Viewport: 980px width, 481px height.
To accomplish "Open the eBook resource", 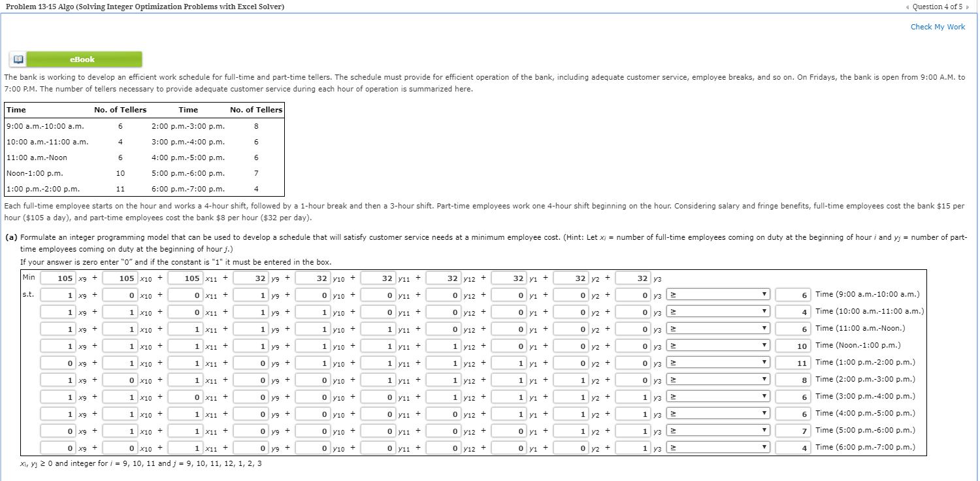I will [x=83, y=59].
